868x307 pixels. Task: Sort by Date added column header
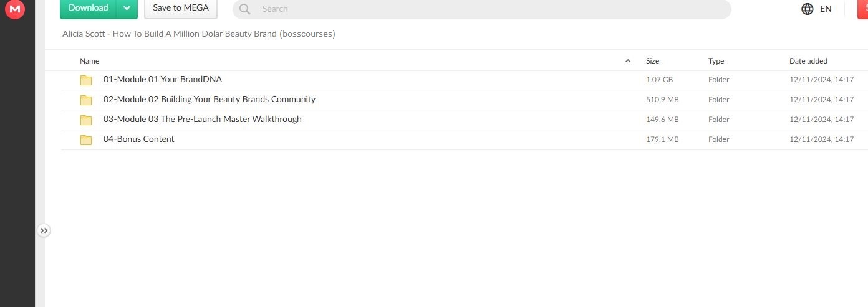(808, 61)
